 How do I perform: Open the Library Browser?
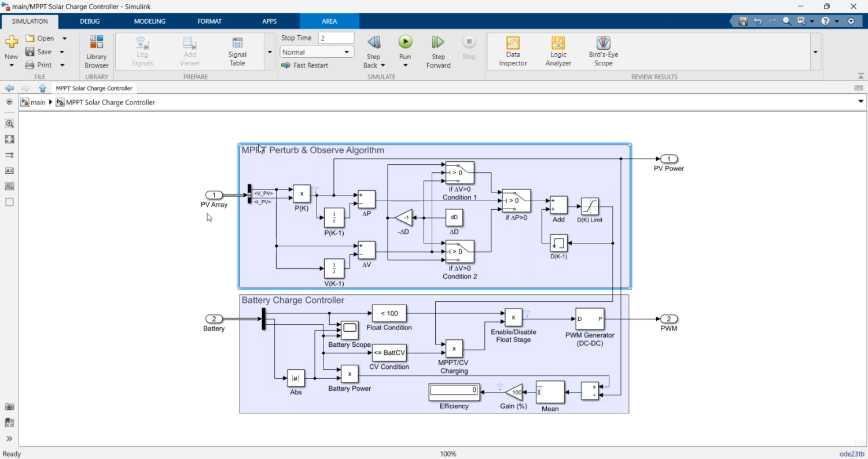[97, 51]
